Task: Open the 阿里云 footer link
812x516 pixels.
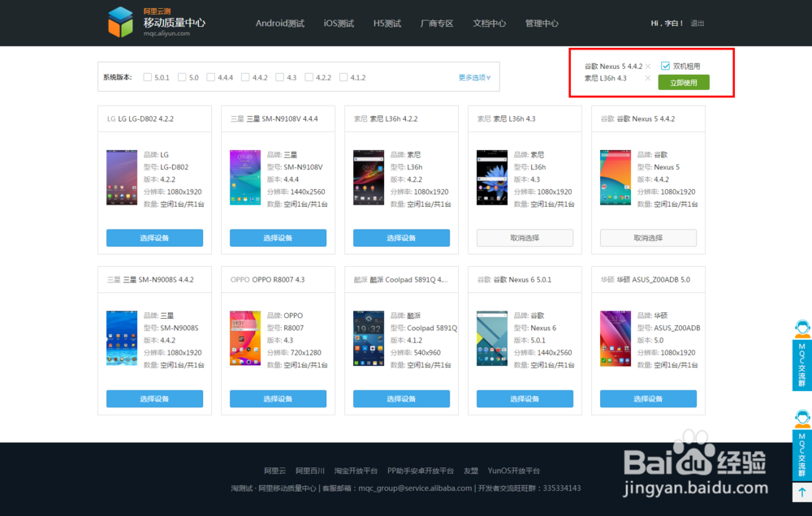Action: [275, 471]
